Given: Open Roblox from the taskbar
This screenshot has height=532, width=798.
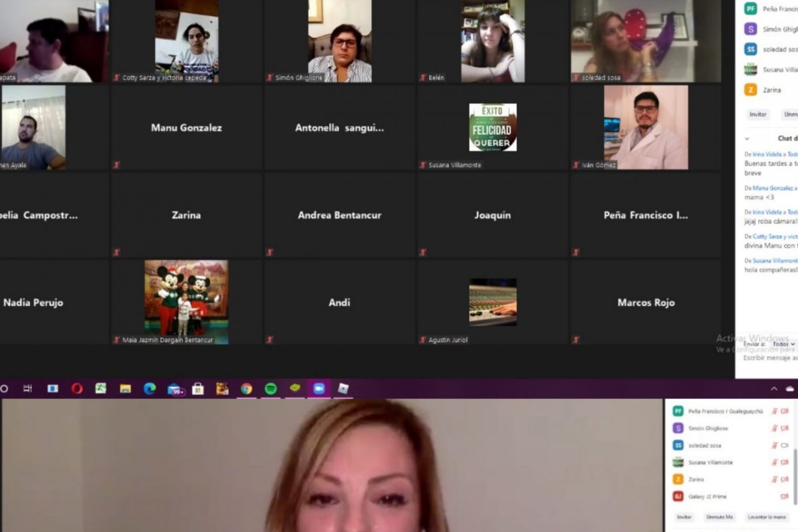Looking at the screenshot, I should tap(343, 388).
